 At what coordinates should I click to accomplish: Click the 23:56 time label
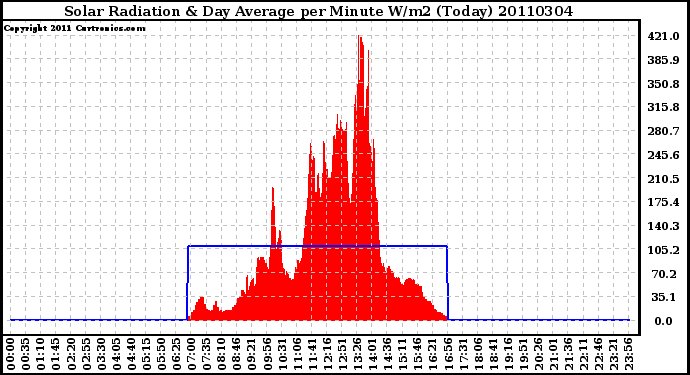point(628,354)
